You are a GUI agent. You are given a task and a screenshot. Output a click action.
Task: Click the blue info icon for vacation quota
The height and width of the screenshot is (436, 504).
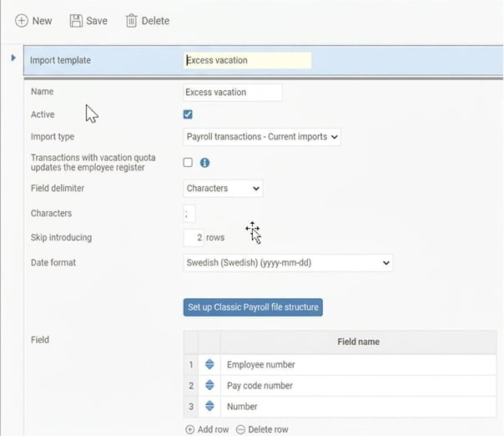pos(204,163)
